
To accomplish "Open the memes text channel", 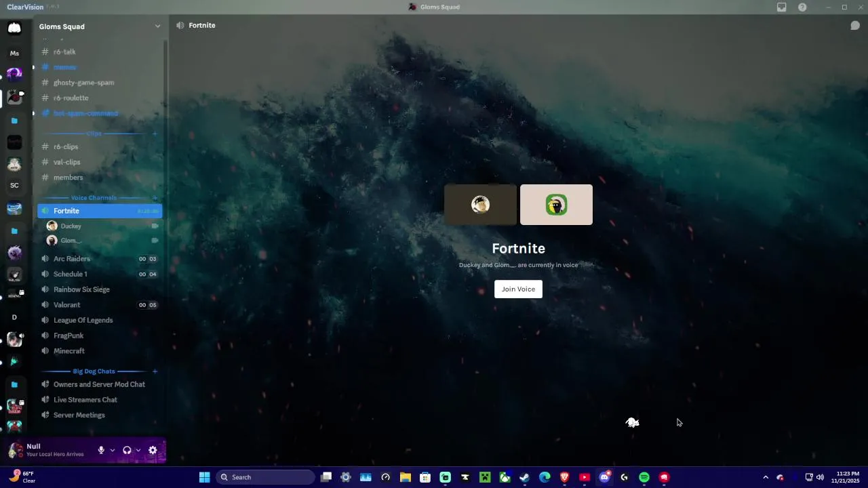I will pos(100,67).
